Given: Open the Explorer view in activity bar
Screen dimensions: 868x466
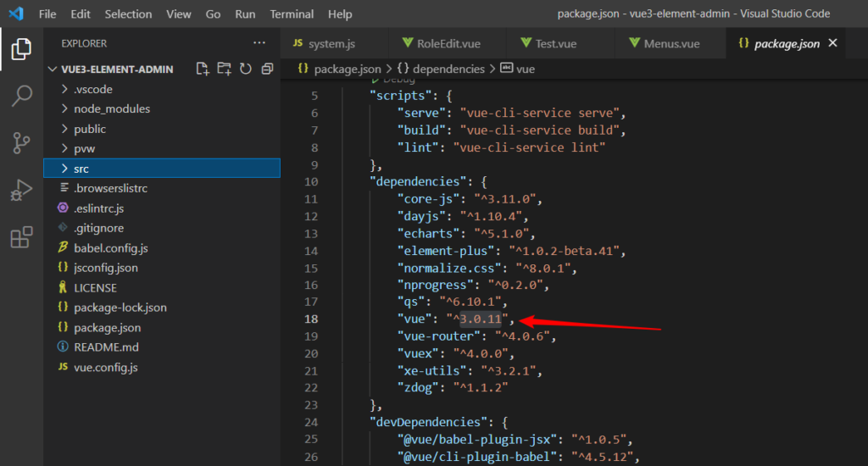Looking at the screenshot, I should click(21, 49).
